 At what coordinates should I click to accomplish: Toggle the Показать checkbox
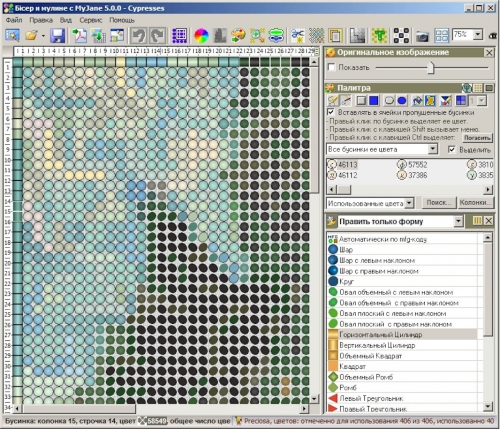click(331, 67)
